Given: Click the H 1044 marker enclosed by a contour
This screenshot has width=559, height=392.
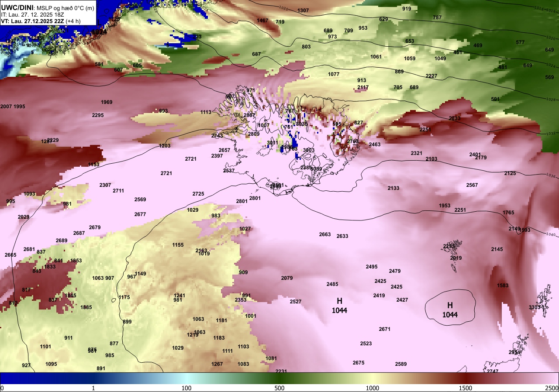Looking at the screenshot, I should tap(450, 310).
